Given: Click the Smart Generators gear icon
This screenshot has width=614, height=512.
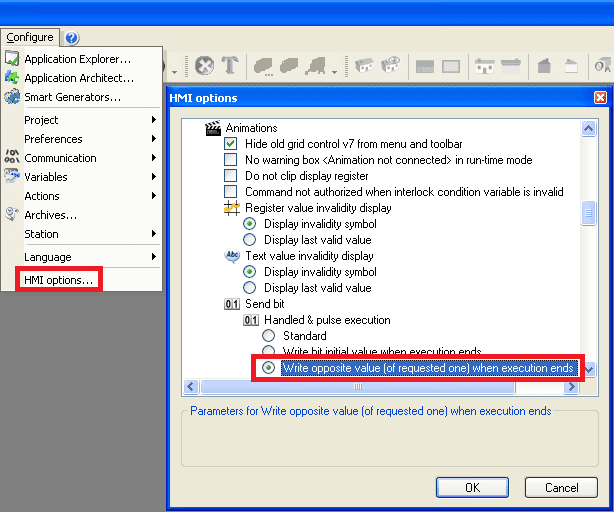Looking at the screenshot, I should (12, 97).
